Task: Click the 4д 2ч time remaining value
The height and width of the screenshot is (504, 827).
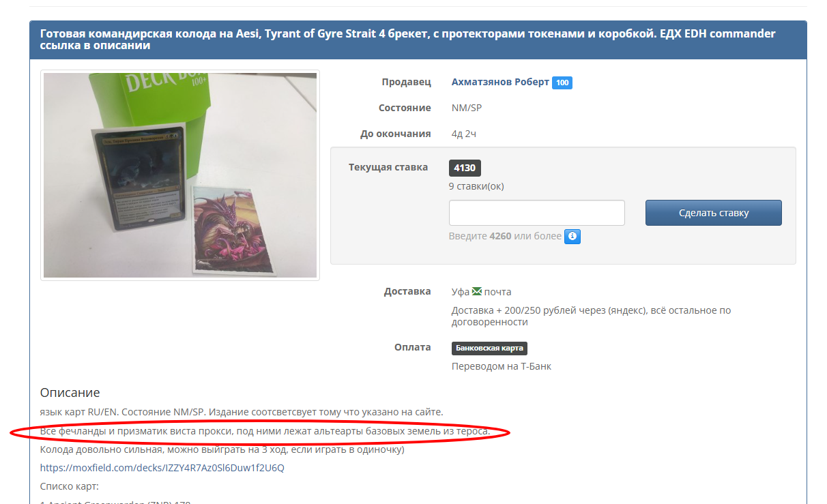Action: click(464, 134)
